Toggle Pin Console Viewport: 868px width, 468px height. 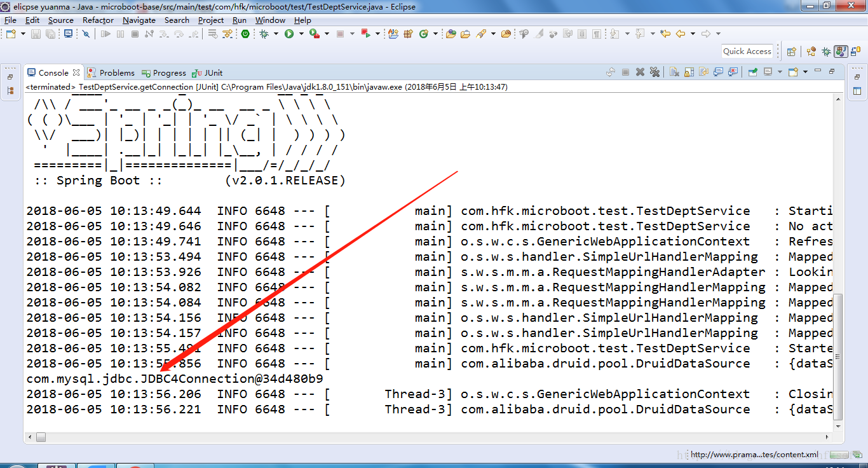coord(752,72)
